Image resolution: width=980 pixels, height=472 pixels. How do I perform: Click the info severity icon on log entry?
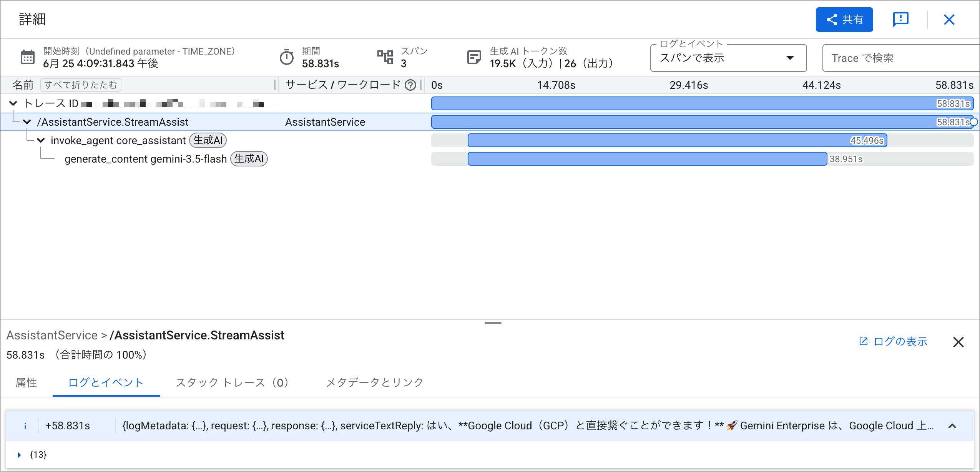pos(25,425)
